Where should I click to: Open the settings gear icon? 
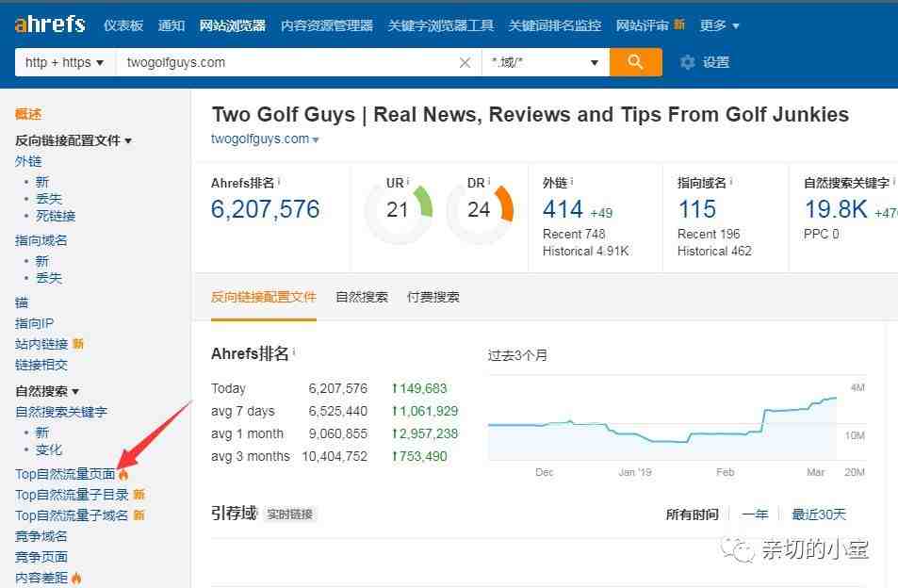pyautogui.click(x=687, y=62)
